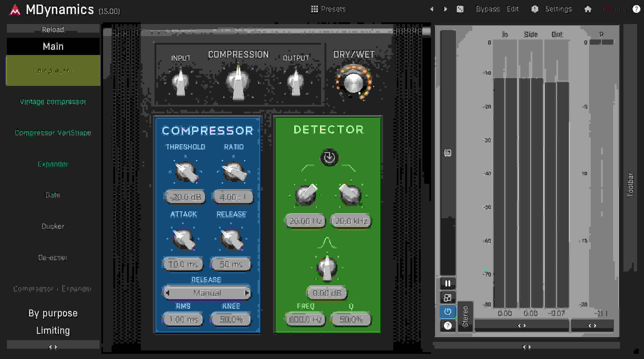Toggle the blue power button in the meter panel
This screenshot has width=644, height=359.
coord(448,312)
